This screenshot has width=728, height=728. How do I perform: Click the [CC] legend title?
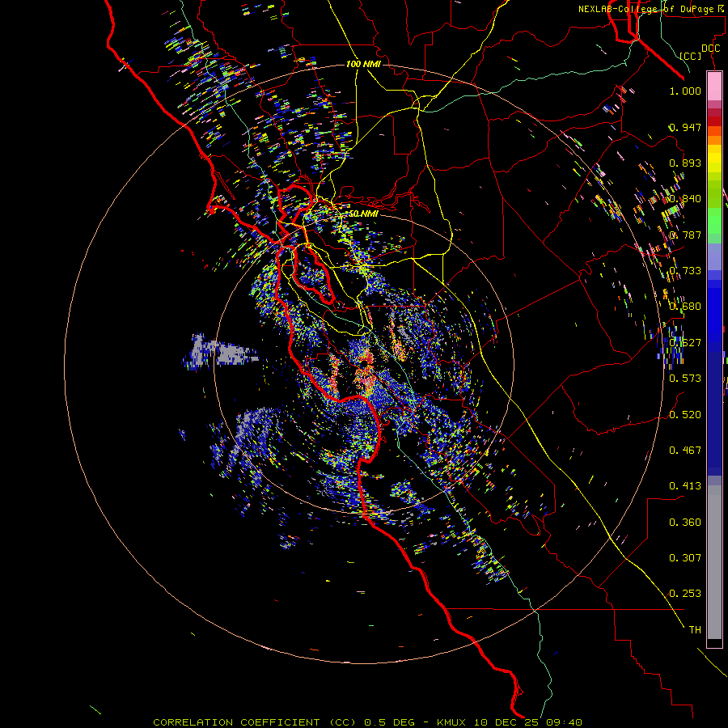pyautogui.click(x=691, y=56)
